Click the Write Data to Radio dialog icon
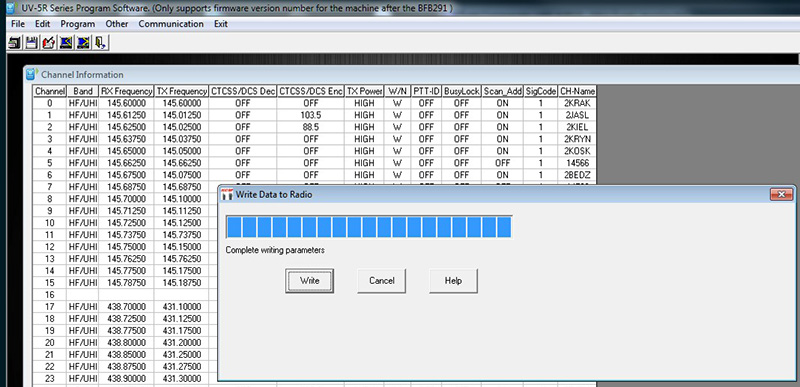Viewport: 800px width, 387px height. 227,194
